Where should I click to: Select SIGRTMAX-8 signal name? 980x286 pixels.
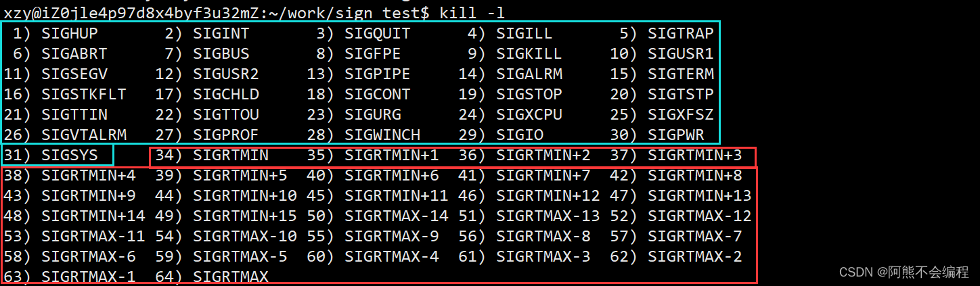tap(543, 237)
